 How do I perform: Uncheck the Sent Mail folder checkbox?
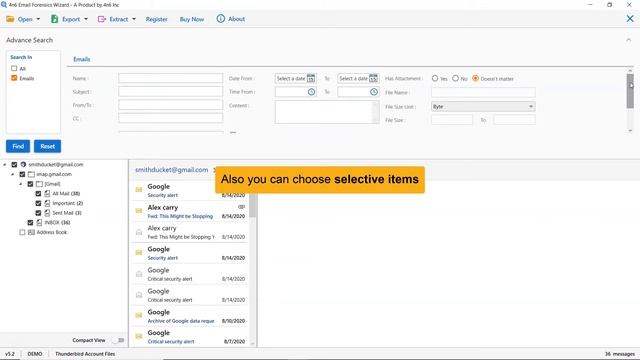click(38, 213)
